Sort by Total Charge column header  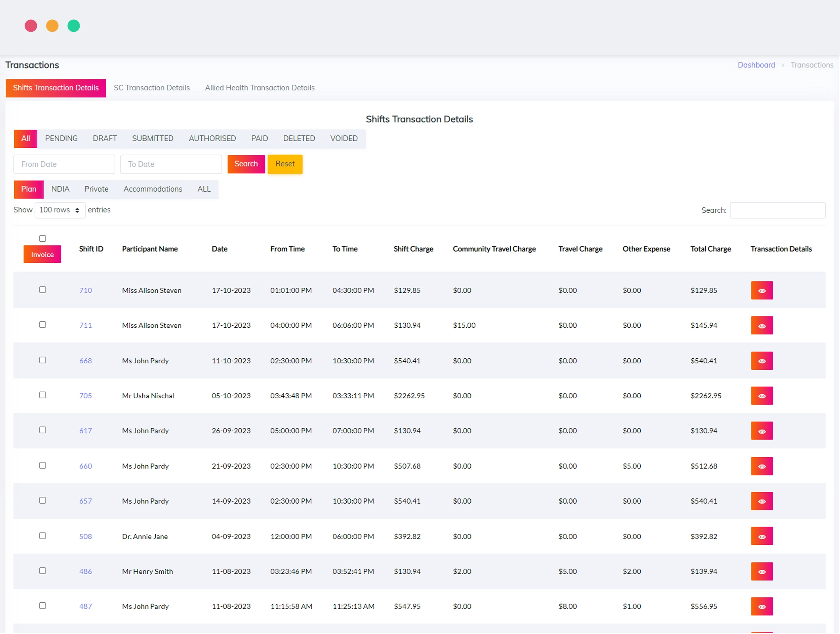710,249
